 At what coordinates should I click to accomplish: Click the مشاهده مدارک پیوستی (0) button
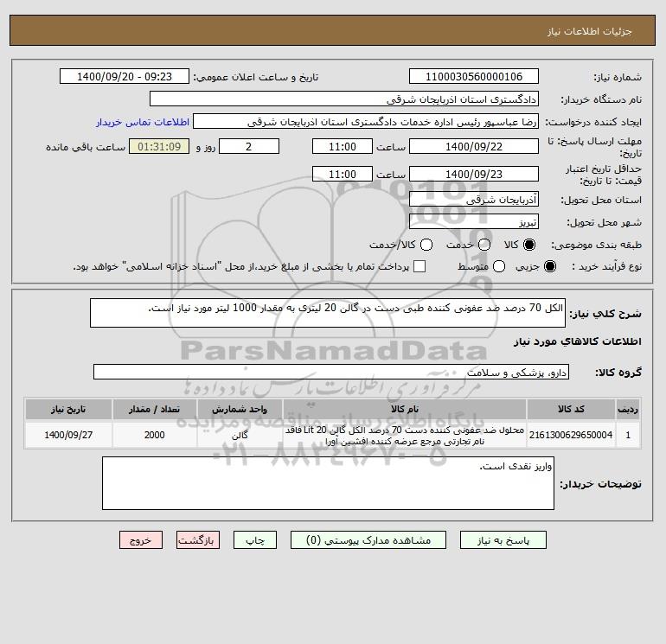pos(368,540)
